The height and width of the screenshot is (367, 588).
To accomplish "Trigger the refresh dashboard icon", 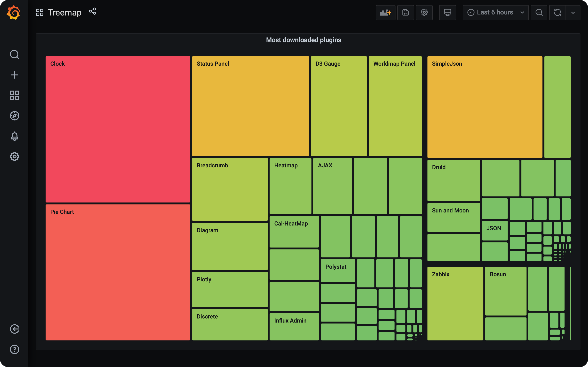I will pyautogui.click(x=557, y=12).
